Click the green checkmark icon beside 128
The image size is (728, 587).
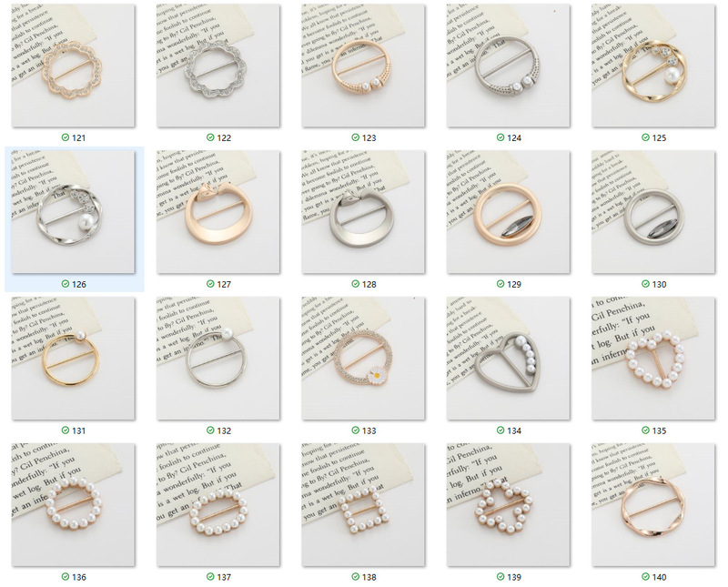click(355, 284)
